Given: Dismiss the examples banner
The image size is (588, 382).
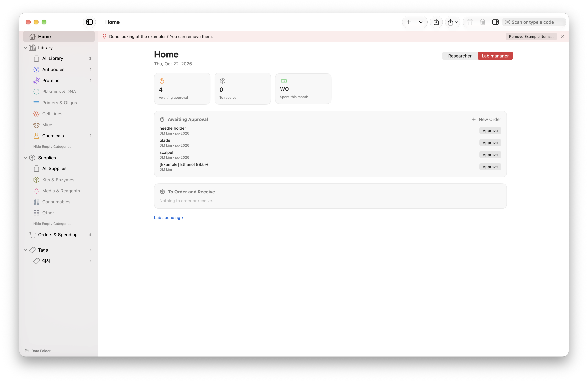Looking at the screenshot, I should (x=562, y=37).
